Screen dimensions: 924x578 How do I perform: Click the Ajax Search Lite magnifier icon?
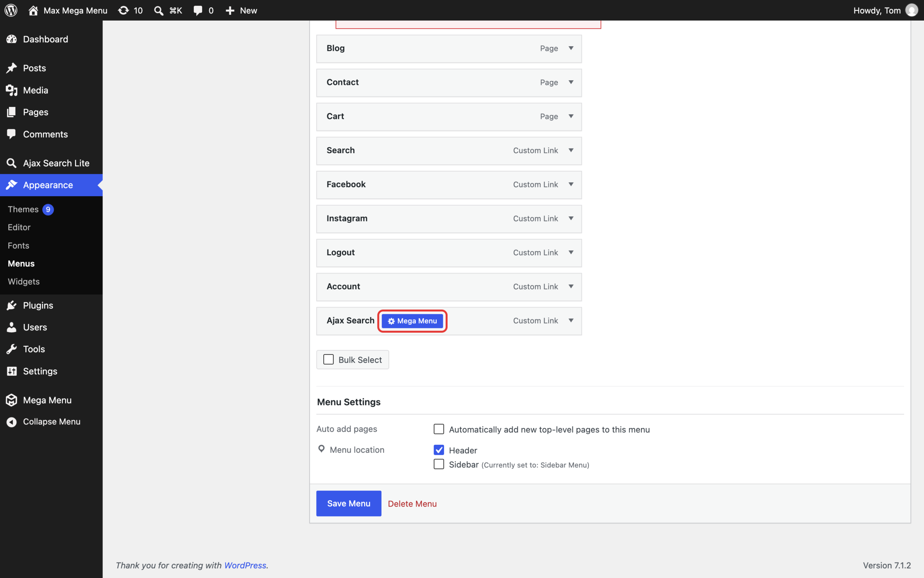click(x=12, y=163)
